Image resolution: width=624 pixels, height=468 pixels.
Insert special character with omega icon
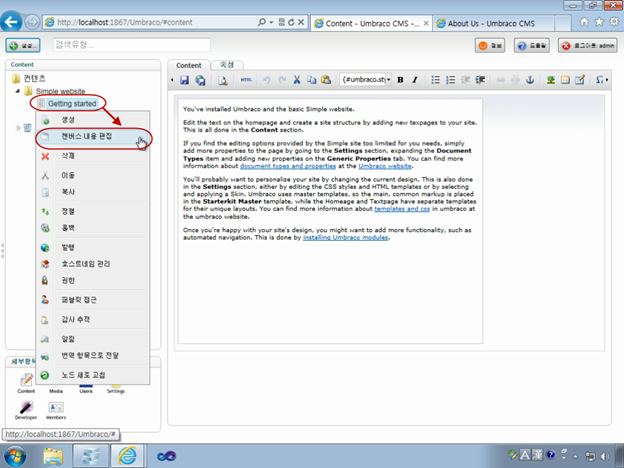click(599, 80)
